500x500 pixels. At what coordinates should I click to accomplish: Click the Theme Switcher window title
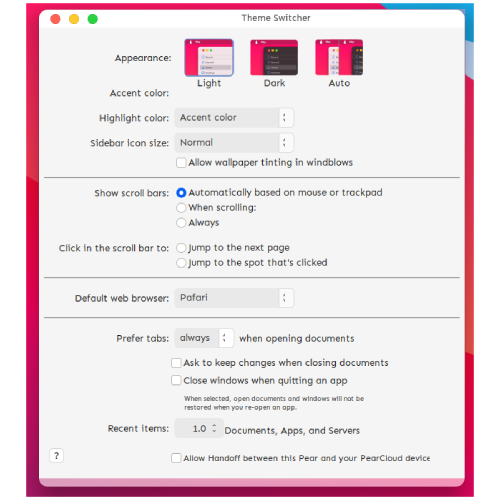[276, 18]
